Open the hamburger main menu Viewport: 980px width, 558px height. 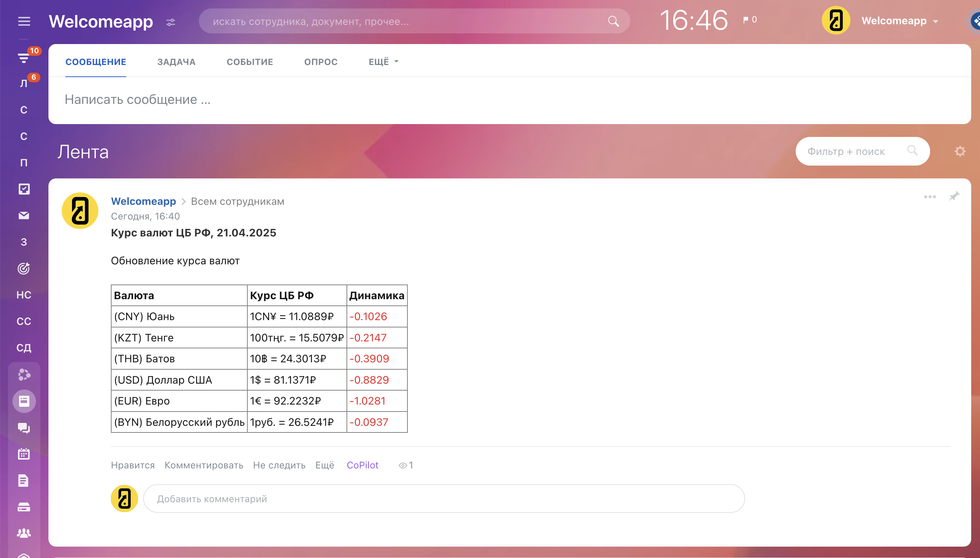pyautogui.click(x=24, y=21)
